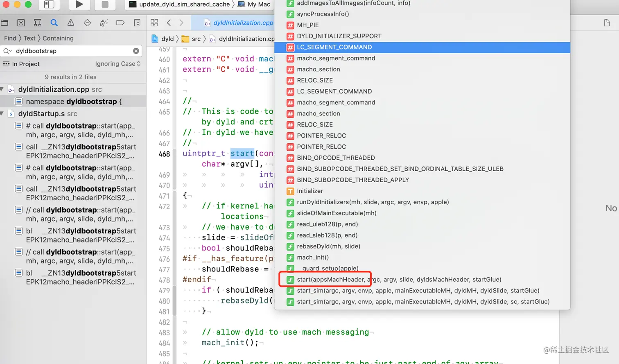Go forward in editor history
This screenshot has width=619, height=364.
181,23
